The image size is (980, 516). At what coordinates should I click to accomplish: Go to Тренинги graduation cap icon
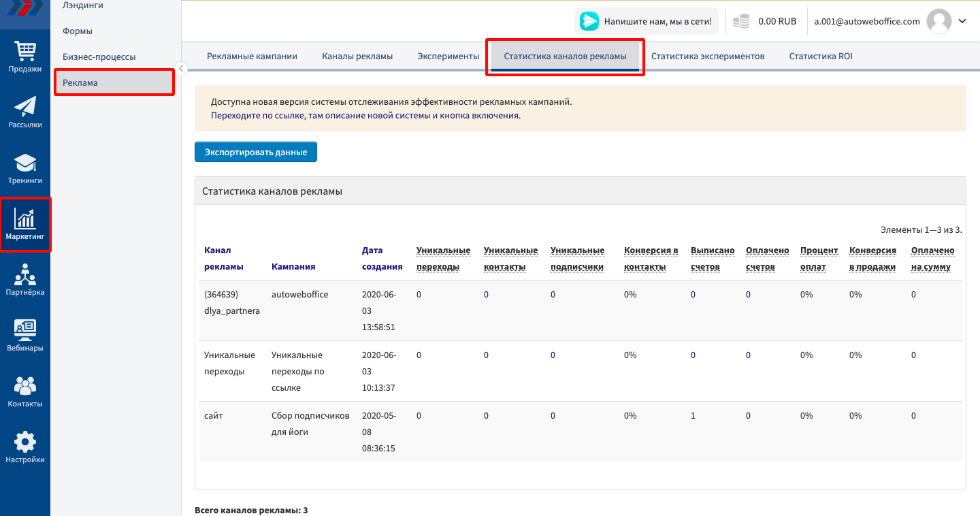25,163
